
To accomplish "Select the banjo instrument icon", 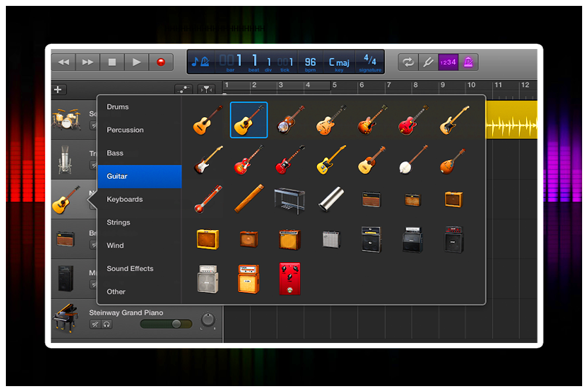I will click(413, 160).
